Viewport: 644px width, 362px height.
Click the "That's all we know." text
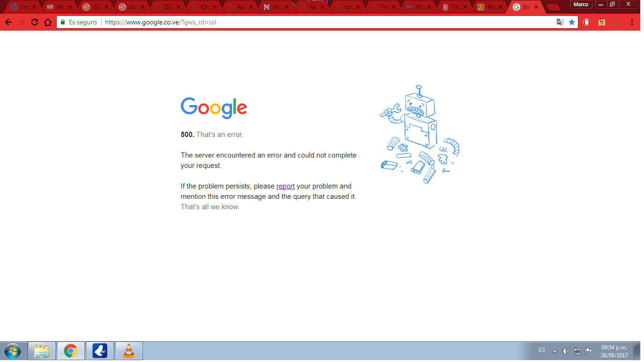pos(210,207)
